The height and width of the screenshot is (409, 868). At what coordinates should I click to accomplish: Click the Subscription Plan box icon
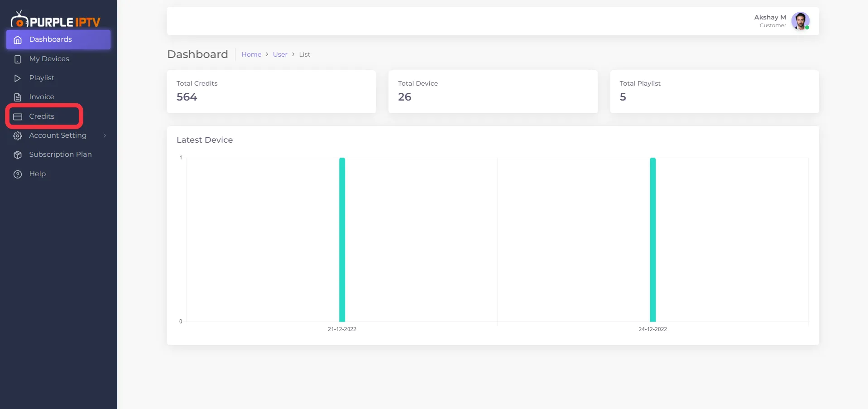tap(18, 155)
